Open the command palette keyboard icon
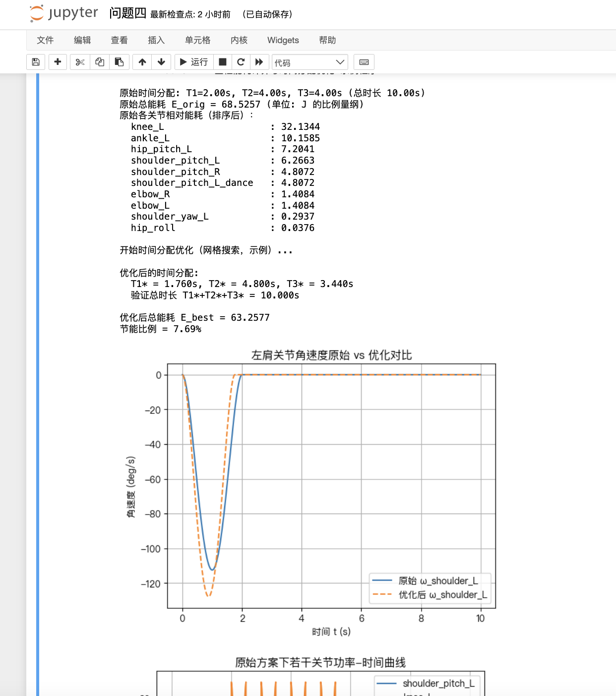Viewport: 616px width, 696px height. pos(364,62)
